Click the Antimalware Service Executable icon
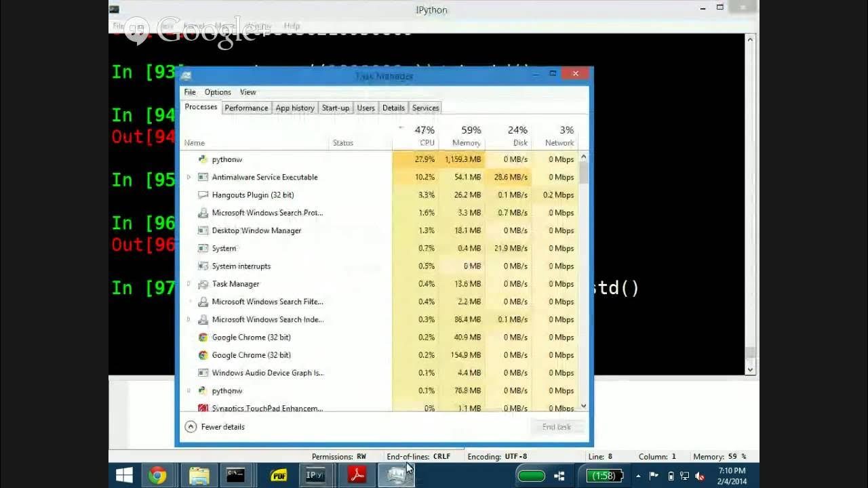The width and height of the screenshot is (868, 488). 202,177
